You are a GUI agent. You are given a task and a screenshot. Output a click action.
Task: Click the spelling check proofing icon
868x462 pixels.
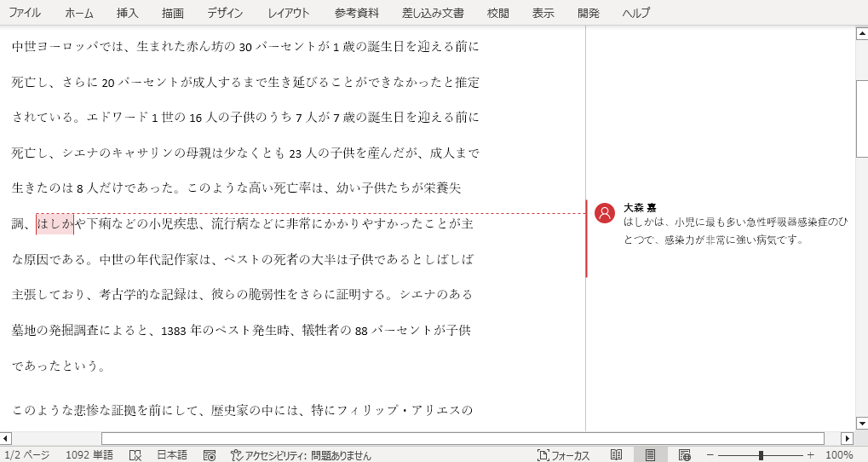[135, 455]
